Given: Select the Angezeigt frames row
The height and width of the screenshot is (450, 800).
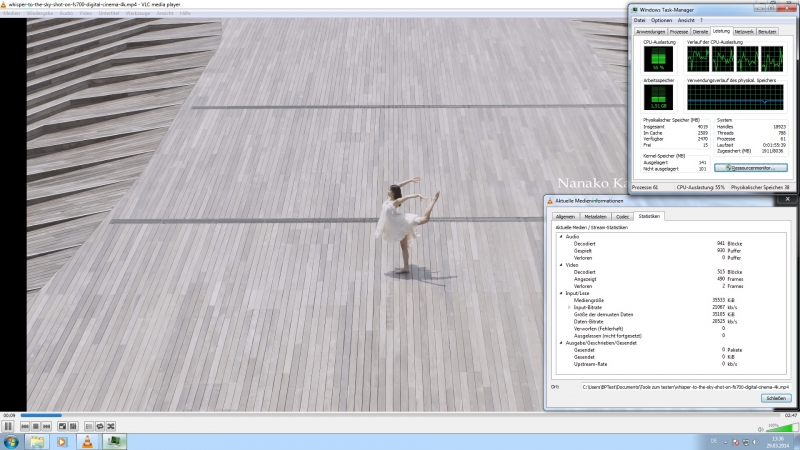Looking at the screenshot, I should [x=672, y=280].
